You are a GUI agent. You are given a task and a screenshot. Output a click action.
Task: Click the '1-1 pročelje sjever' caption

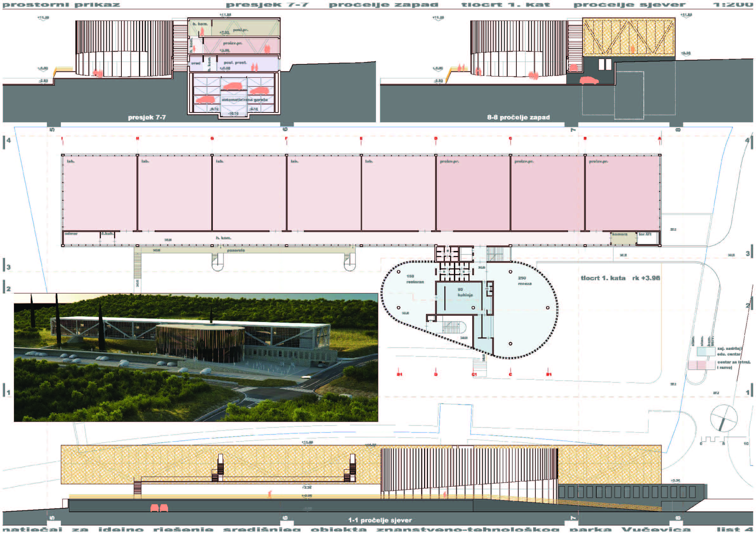[x=380, y=520]
